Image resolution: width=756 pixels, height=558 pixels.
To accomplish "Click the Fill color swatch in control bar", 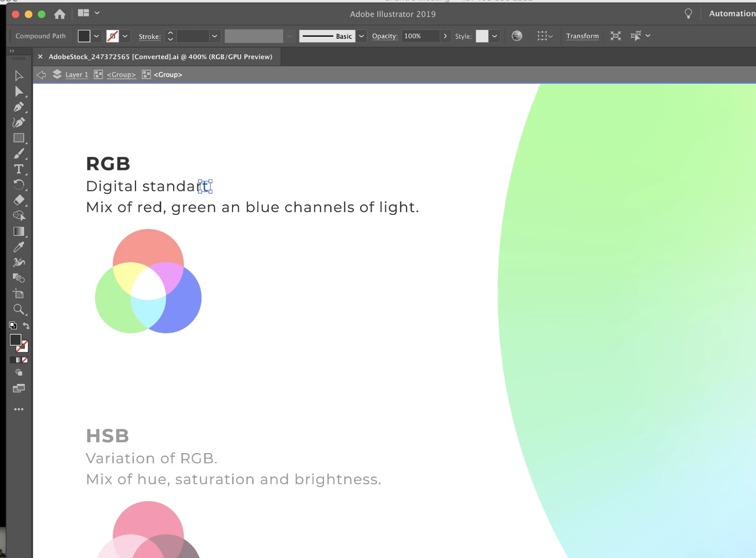I will click(x=84, y=36).
